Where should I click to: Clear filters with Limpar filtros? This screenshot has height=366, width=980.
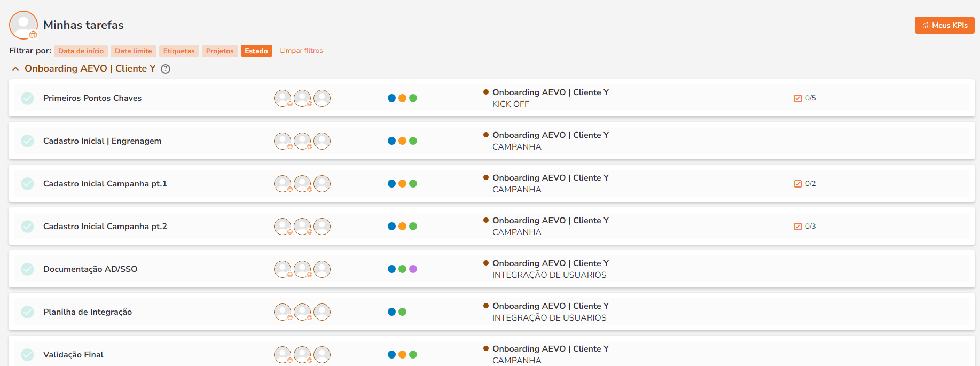301,51
